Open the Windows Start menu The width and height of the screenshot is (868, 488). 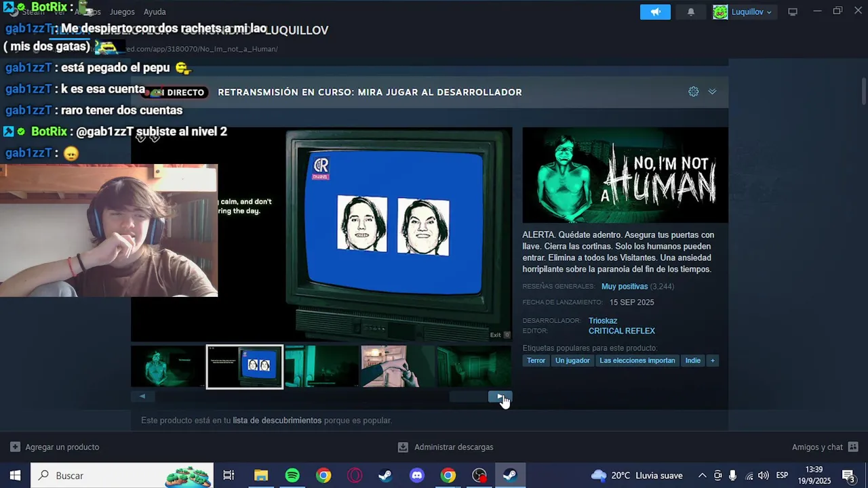coord(15,475)
